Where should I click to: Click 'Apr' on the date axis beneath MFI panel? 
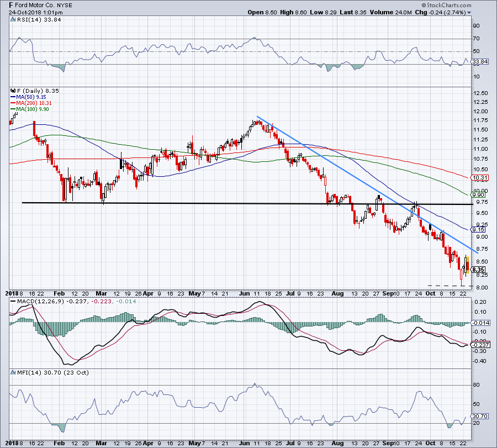[148, 443]
